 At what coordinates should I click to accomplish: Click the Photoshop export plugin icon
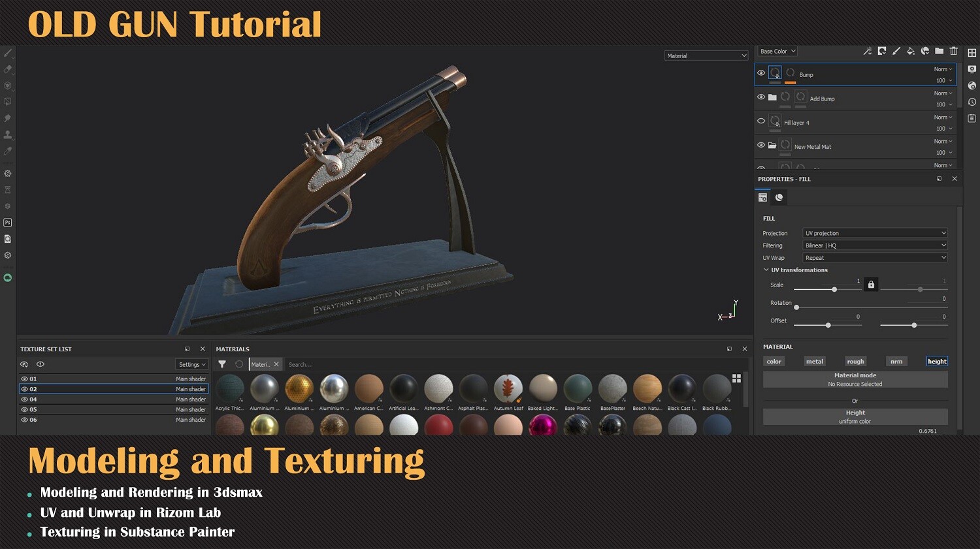coord(8,223)
